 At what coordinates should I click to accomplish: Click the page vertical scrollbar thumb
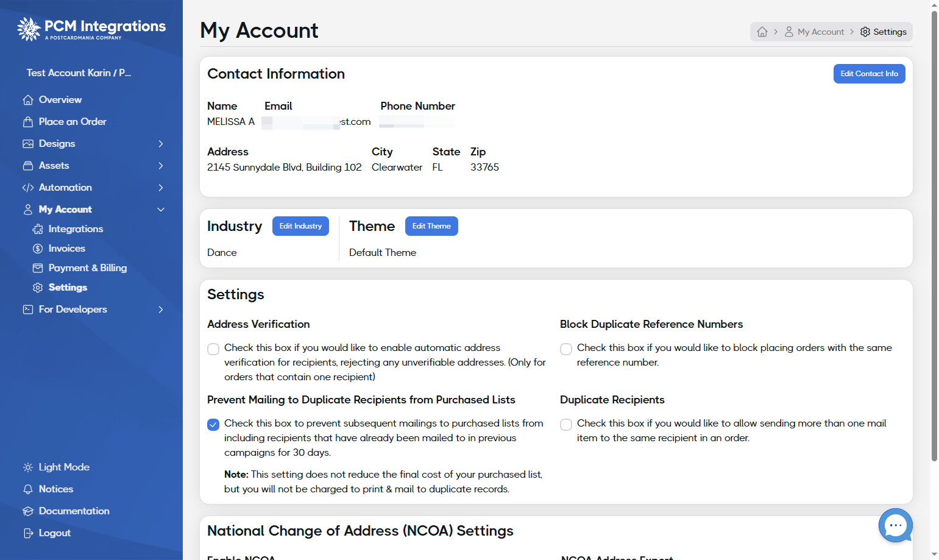tap(934, 235)
